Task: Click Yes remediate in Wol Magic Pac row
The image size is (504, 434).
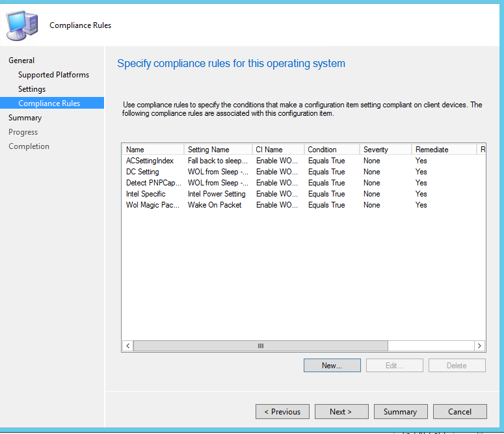Action: 421,205
